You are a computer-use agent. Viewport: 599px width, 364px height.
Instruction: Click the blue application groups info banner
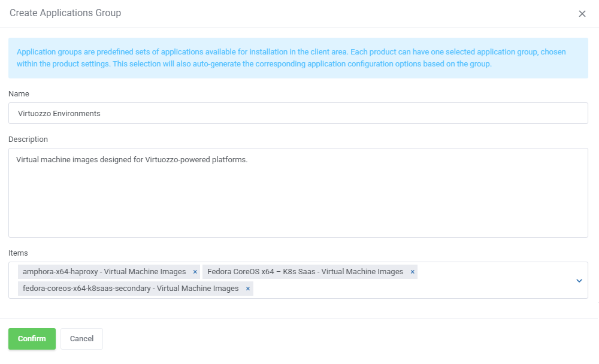tap(298, 58)
